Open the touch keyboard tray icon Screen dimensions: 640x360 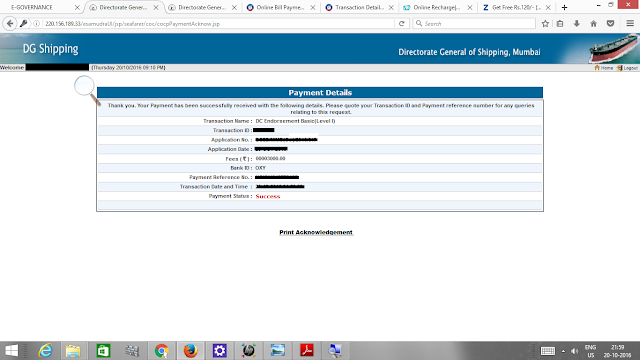(547, 351)
